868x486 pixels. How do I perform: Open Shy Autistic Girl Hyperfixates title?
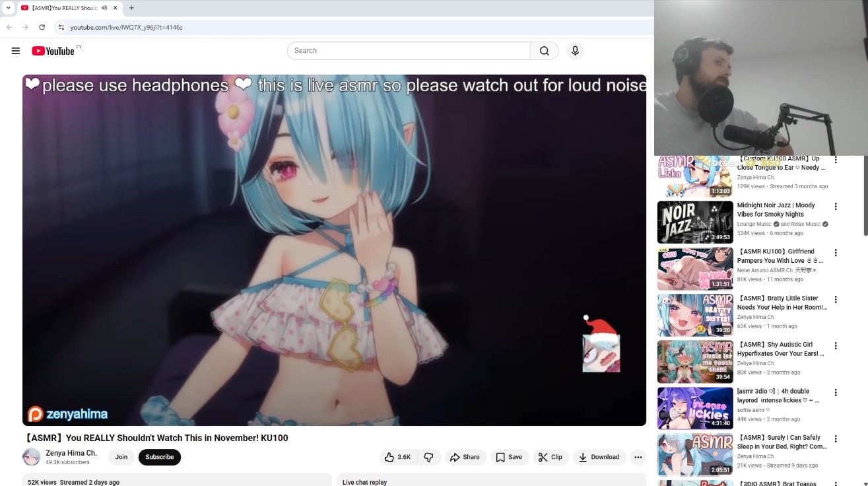coord(781,349)
